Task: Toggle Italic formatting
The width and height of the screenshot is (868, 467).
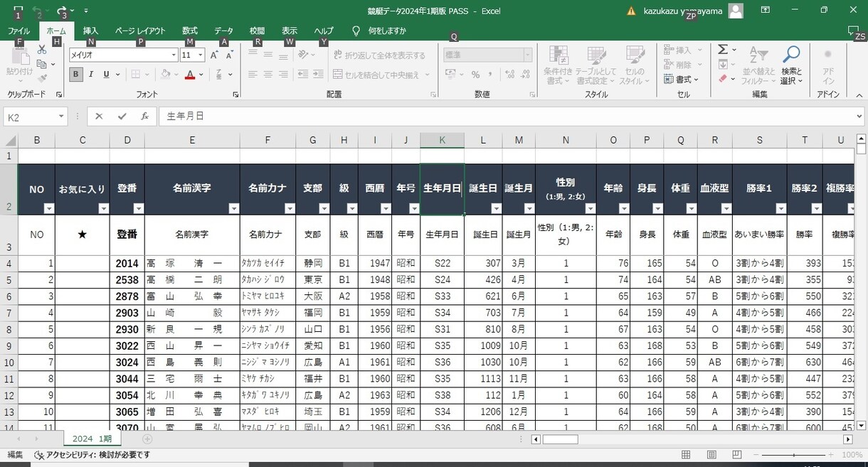Action: pyautogui.click(x=92, y=75)
